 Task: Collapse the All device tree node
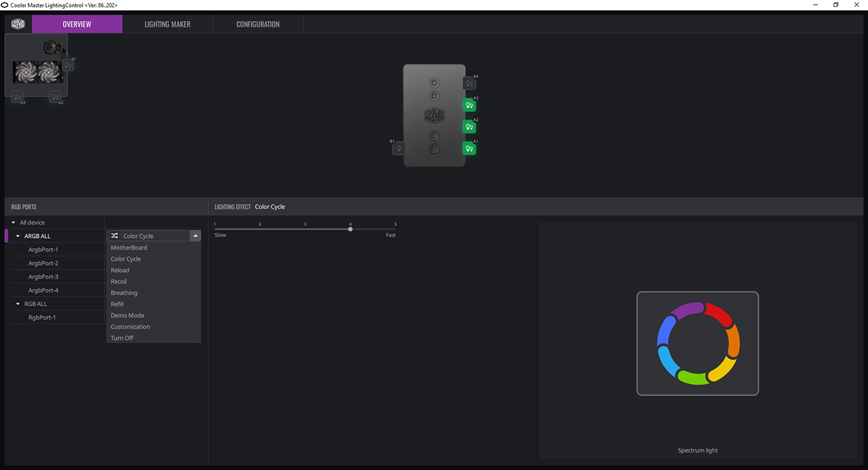click(x=14, y=222)
